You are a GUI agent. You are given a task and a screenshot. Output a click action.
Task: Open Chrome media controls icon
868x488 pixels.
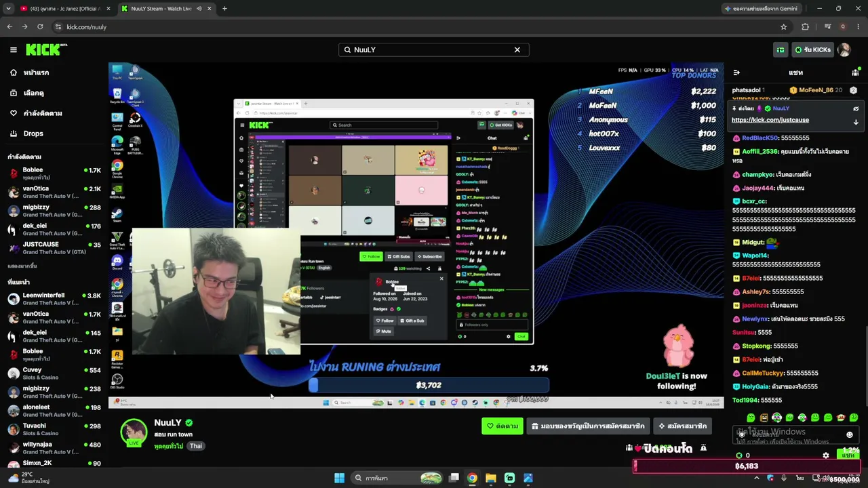(x=827, y=27)
